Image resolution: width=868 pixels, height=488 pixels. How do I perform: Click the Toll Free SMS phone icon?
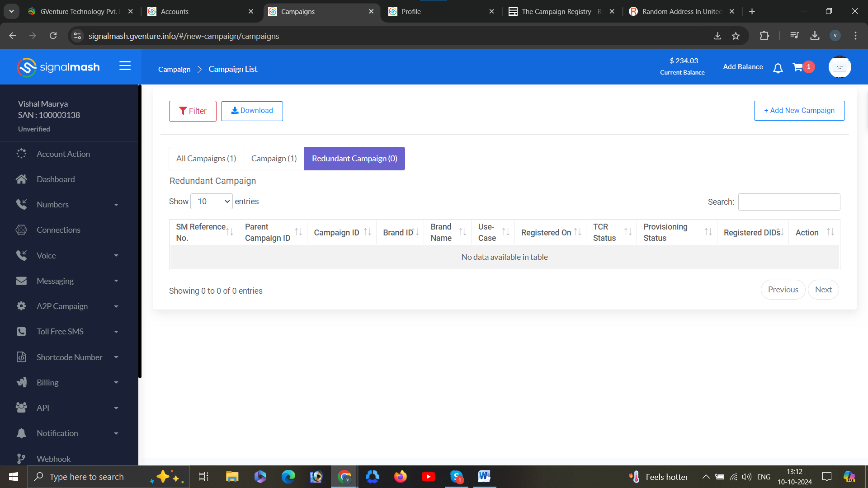click(21, 331)
